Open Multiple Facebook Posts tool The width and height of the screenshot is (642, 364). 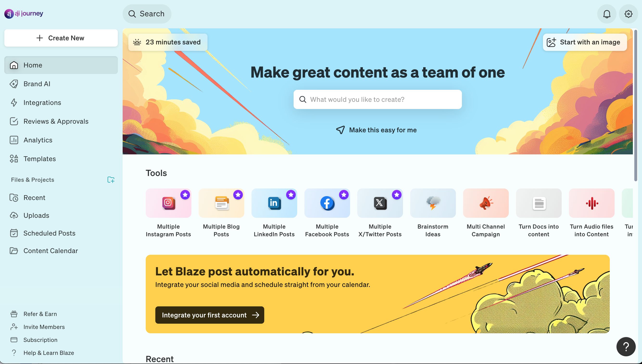(327, 213)
